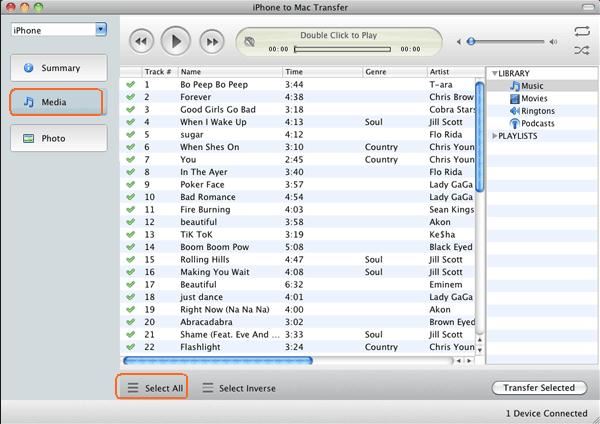The width and height of the screenshot is (600, 424).
Task: Open the Summary tab
Action: tap(59, 68)
